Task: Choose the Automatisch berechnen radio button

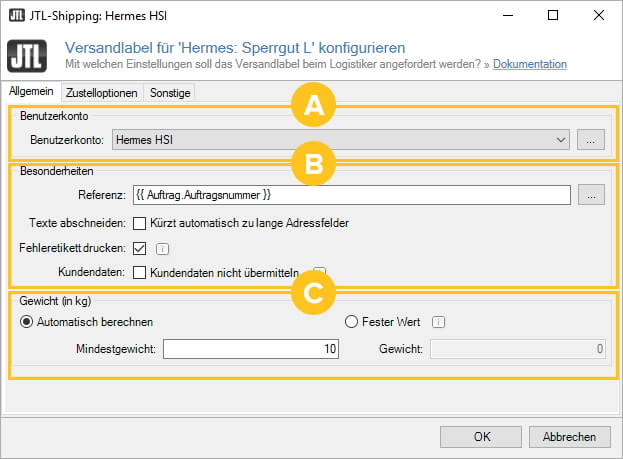Action: tap(27, 322)
